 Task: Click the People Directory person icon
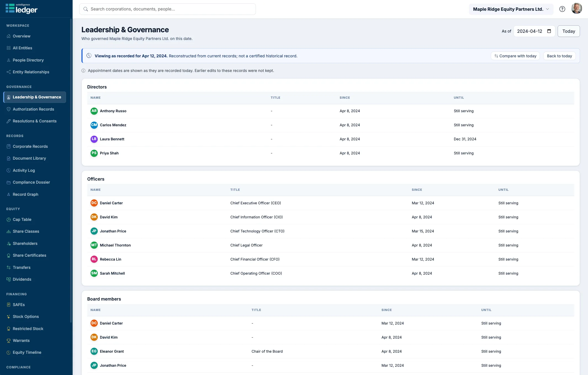[9, 60]
